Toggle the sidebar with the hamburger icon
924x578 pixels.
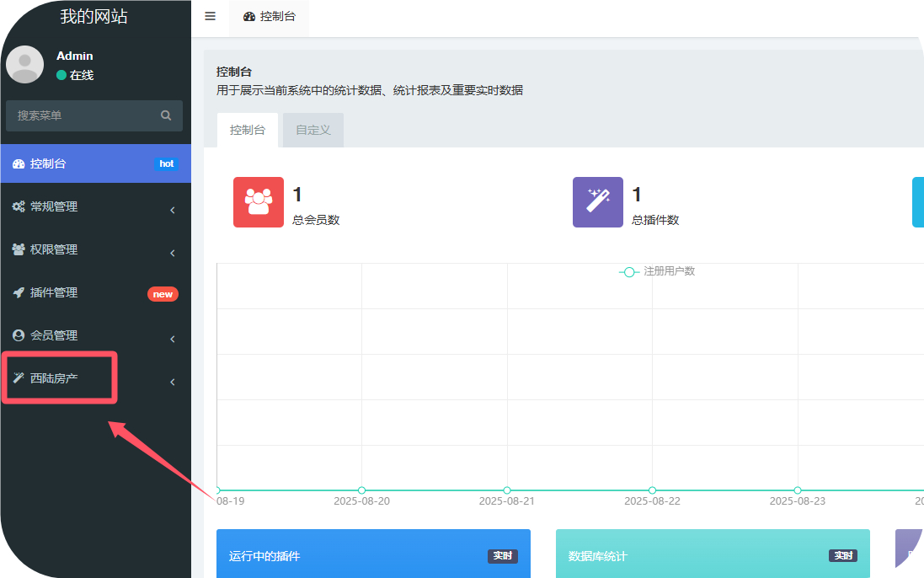(x=210, y=15)
